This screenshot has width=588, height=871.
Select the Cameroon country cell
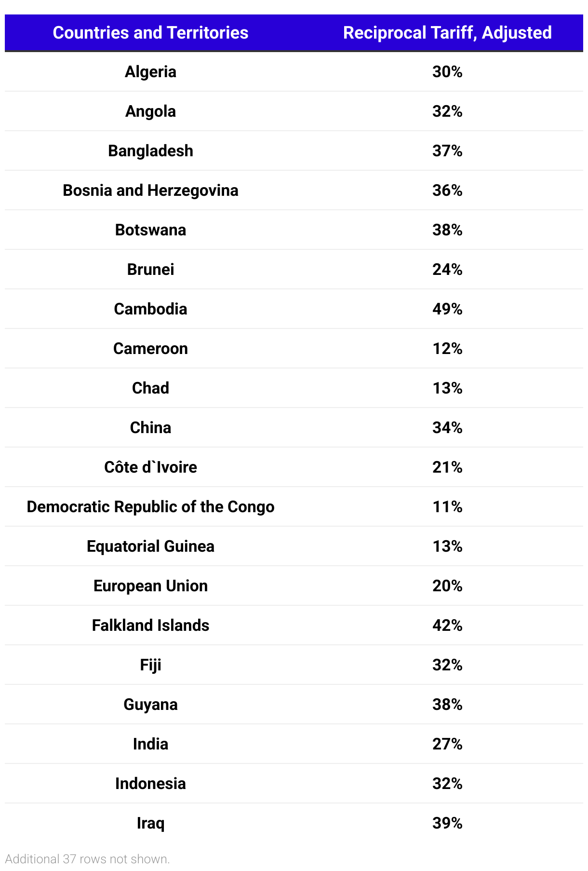tap(150, 349)
